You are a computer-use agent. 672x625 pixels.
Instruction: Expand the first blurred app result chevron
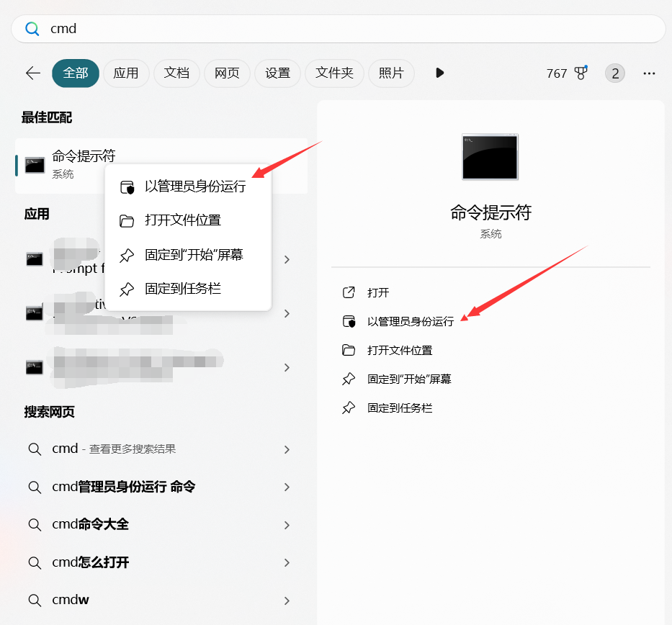(287, 260)
